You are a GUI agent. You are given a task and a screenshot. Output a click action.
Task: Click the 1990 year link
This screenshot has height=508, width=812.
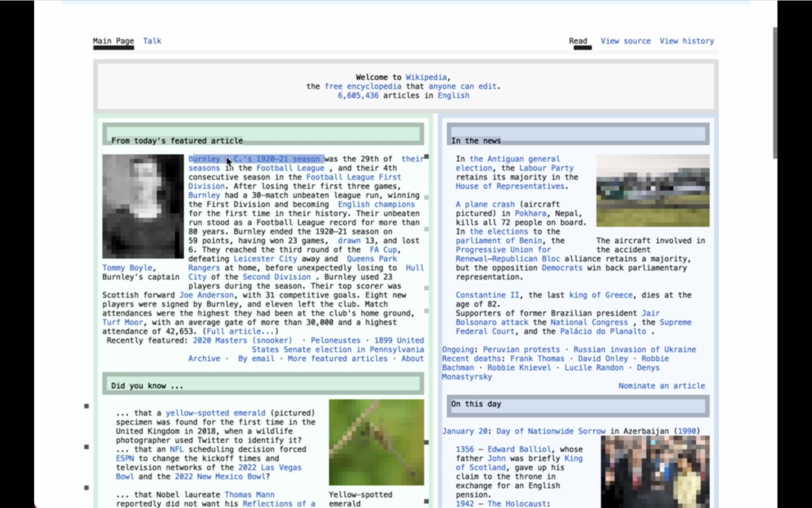(687, 431)
